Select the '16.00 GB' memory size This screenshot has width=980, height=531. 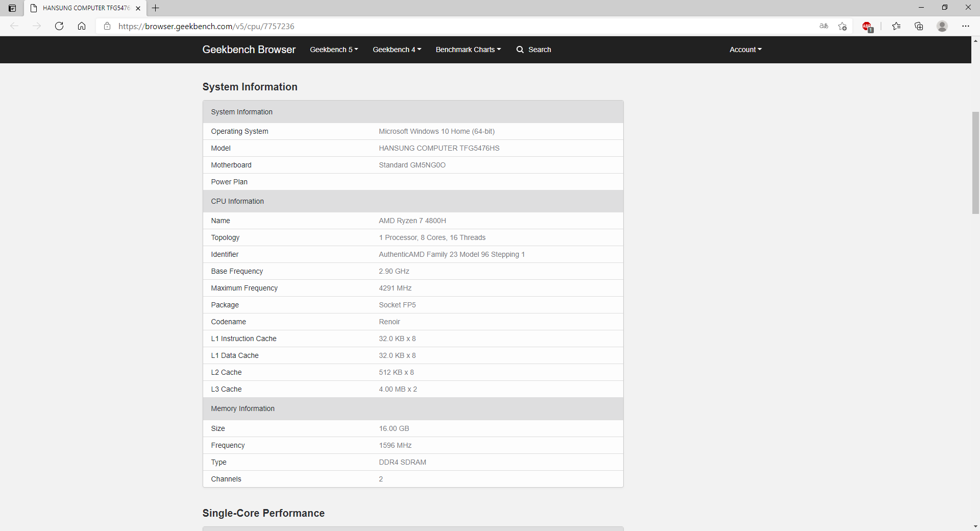[394, 428]
